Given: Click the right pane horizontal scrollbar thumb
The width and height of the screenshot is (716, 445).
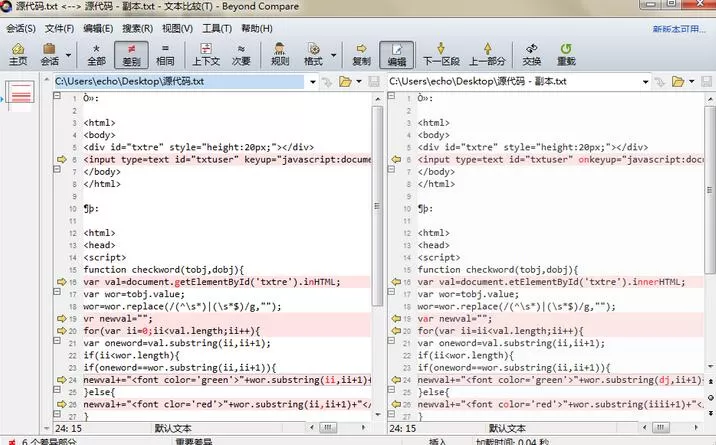Looking at the screenshot, I should 660,428.
